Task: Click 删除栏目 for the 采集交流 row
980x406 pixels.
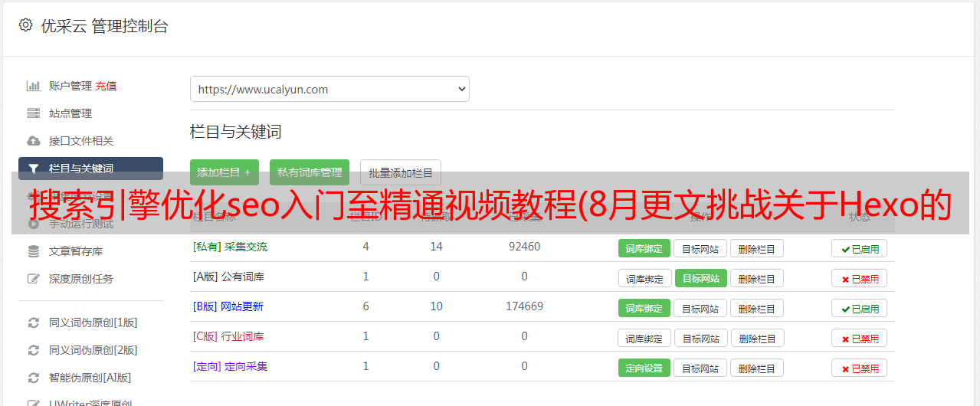Action: tap(757, 248)
